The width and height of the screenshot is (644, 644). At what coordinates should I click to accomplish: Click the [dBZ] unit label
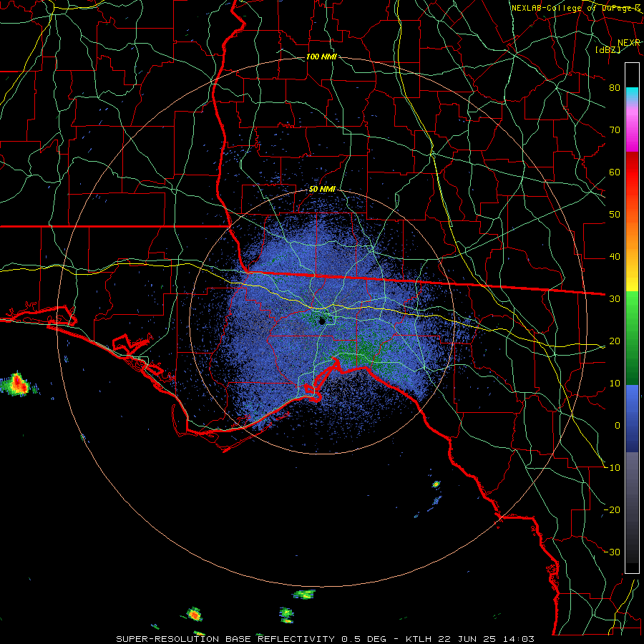(608, 49)
